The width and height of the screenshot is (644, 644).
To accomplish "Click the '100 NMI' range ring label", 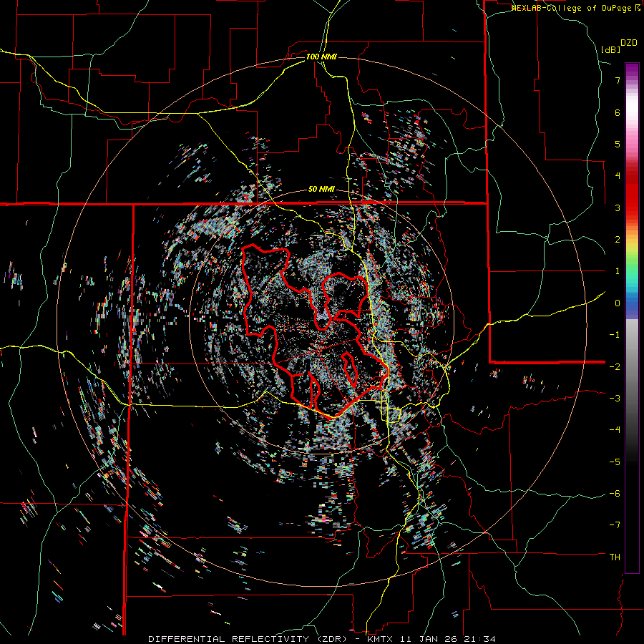I will 321,57.
